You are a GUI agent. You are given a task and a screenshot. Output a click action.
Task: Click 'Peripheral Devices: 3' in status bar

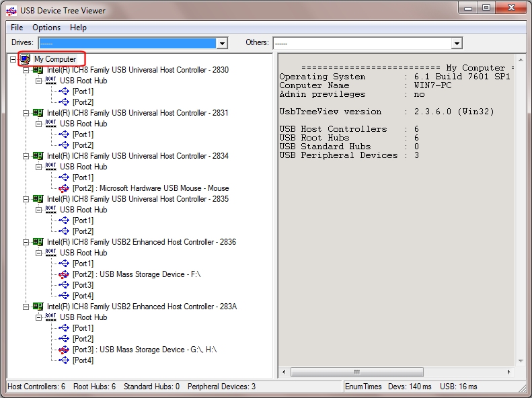[221, 387]
